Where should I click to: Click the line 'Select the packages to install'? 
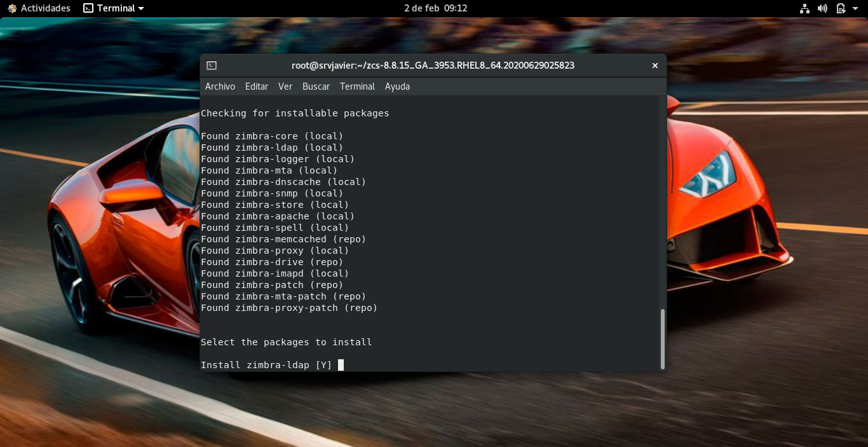tap(287, 342)
